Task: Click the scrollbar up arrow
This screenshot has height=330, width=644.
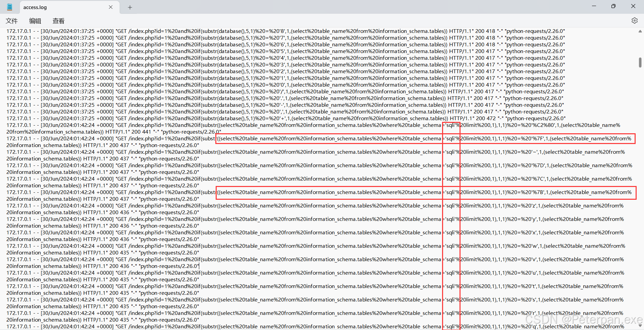Action: click(640, 31)
